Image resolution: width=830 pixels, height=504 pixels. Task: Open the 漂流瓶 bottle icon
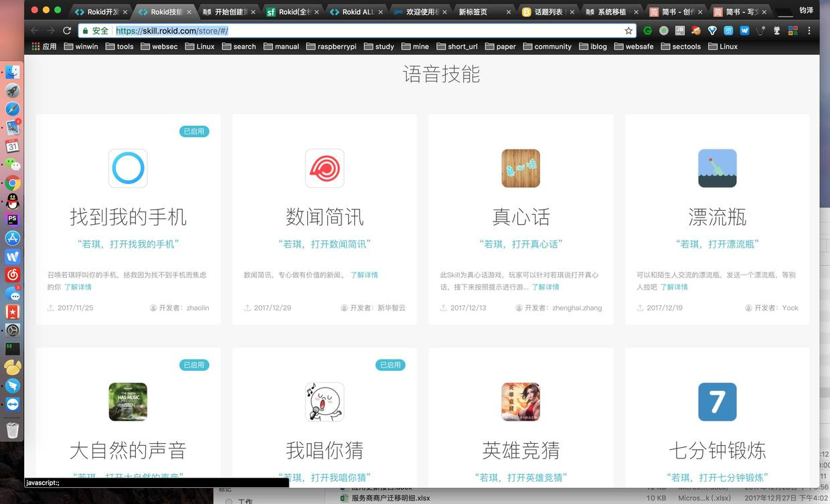[718, 168]
